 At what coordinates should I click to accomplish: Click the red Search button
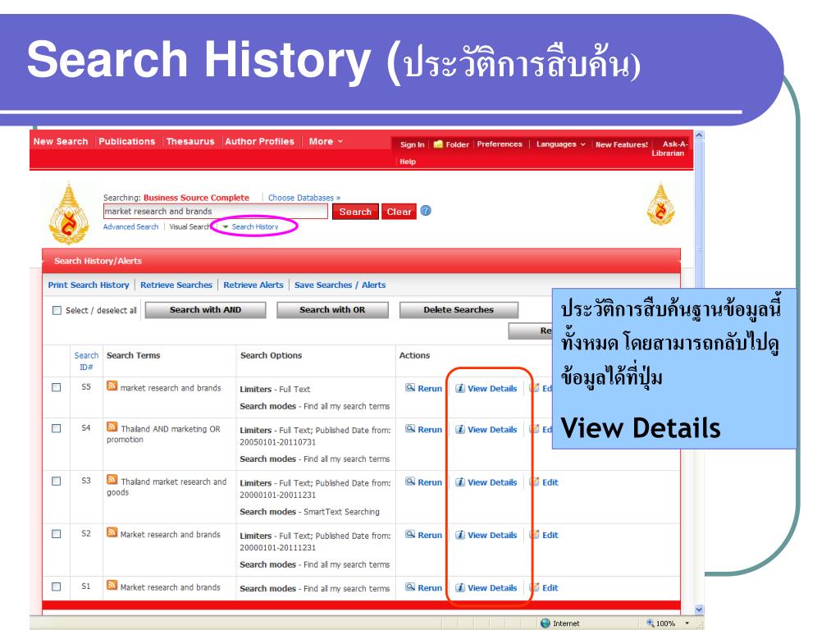click(355, 212)
